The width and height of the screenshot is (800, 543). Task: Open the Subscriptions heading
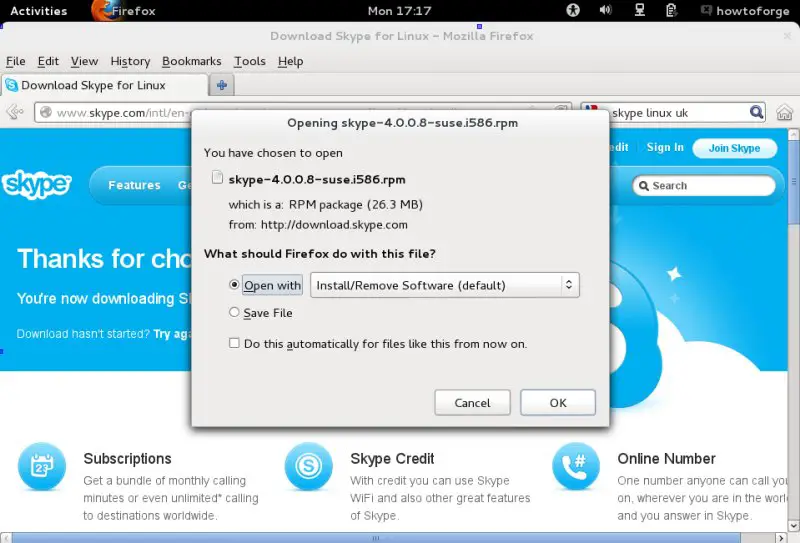point(128,459)
